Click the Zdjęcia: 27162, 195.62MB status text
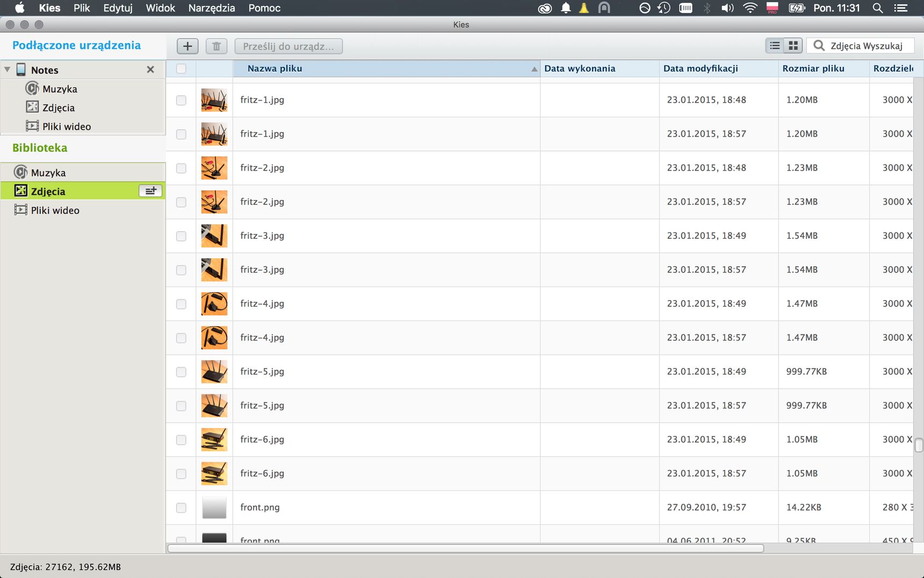The image size is (924, 578). (x=66, y=567)
